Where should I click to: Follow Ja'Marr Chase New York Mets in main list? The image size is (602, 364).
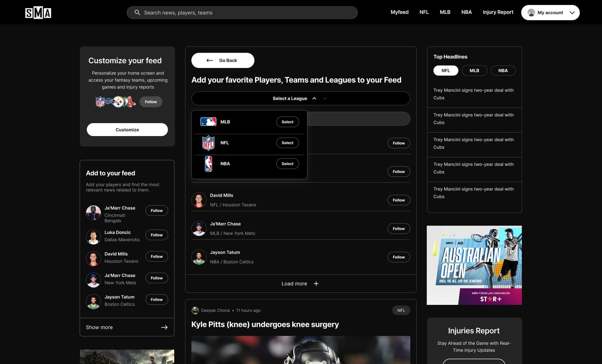click(x=399, y=229)
